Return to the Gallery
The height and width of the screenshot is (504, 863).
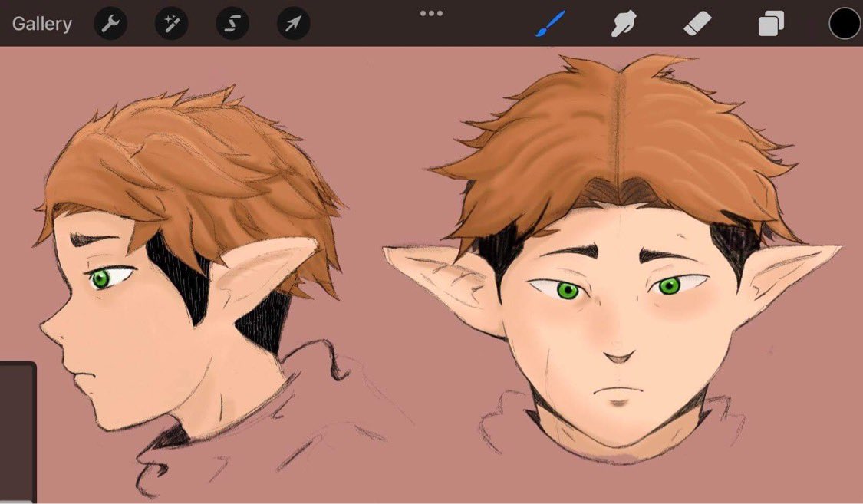click(42, 24)
